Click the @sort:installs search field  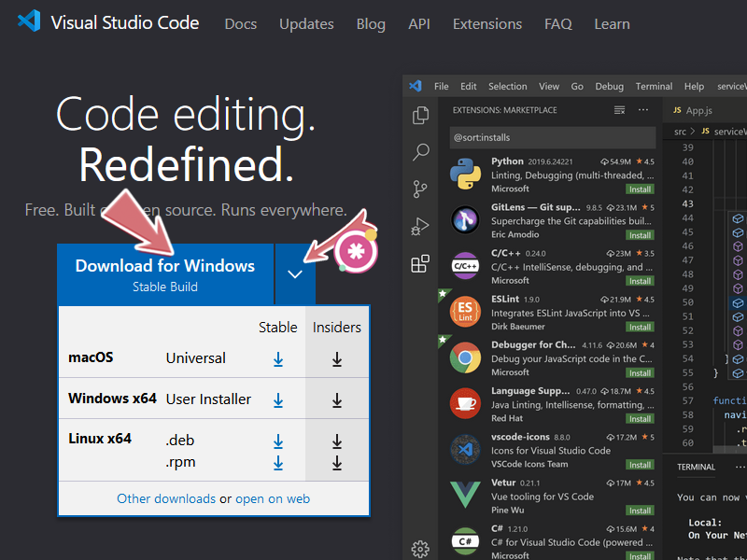tap(553, 137)
